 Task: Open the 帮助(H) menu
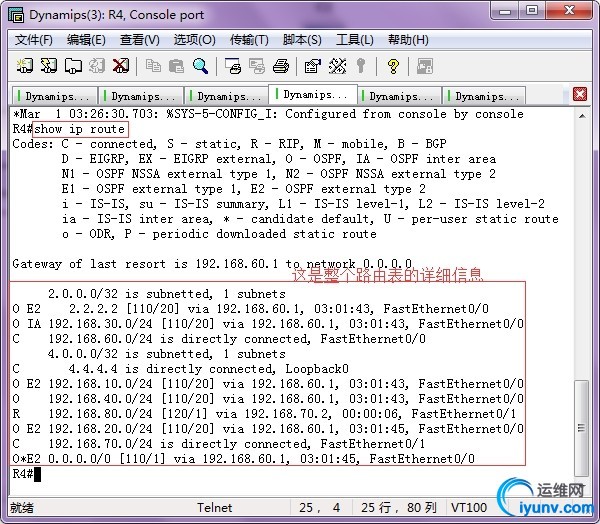click(408, 40)
